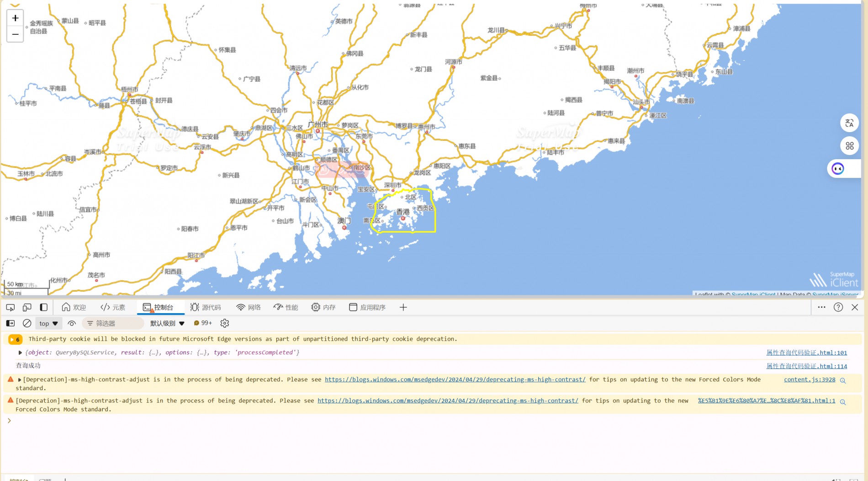The height and width of the screenshot is (481, 868).
Task: Open 属性查询代码验证.html:101 source link
Action: point(806,353)
